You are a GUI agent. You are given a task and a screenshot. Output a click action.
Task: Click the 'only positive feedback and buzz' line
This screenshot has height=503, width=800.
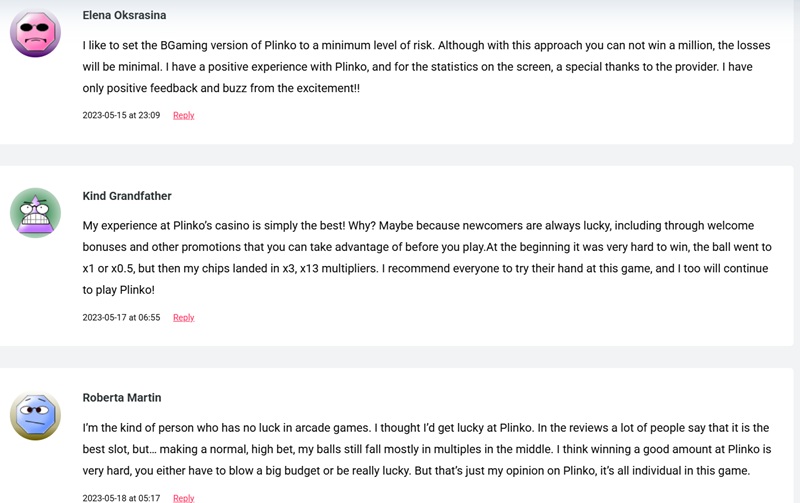[x=221, y=88]
